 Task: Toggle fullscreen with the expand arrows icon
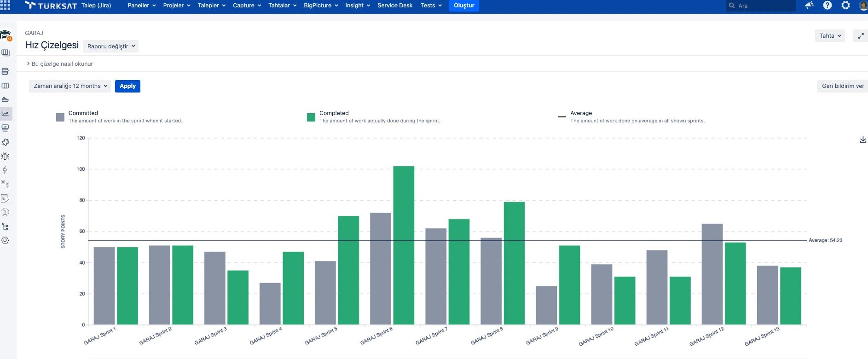click(x=860, y=36)
